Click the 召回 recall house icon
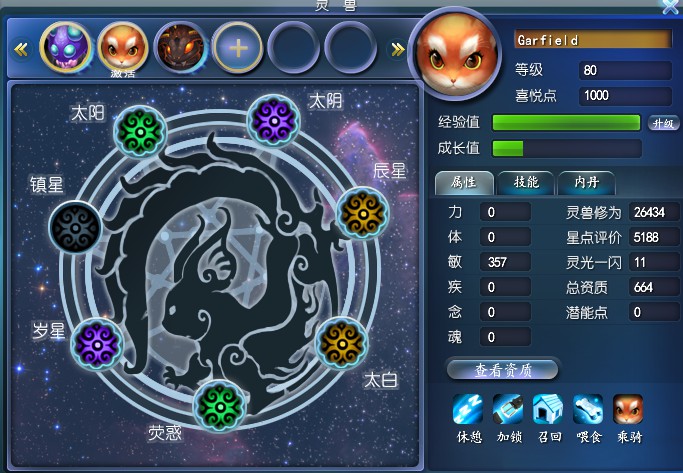Screen dimensions: 683x473 click(x=548, y=409)
